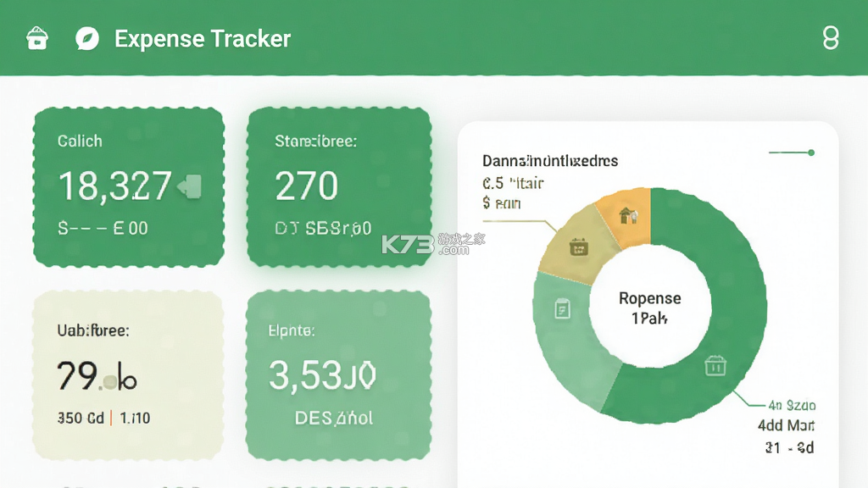Open the Calich 18,327 card

pyautogui.click(x=129, y=187)
